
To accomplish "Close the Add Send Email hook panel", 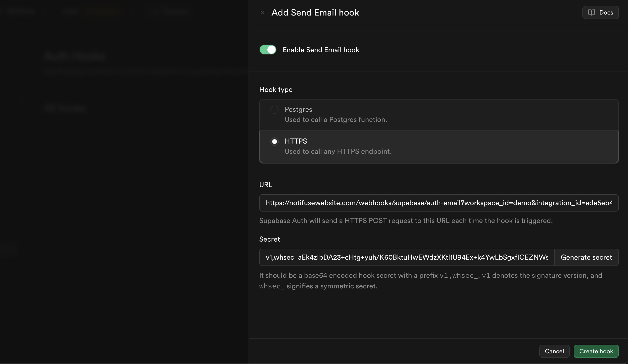I will tap(262, 12).
